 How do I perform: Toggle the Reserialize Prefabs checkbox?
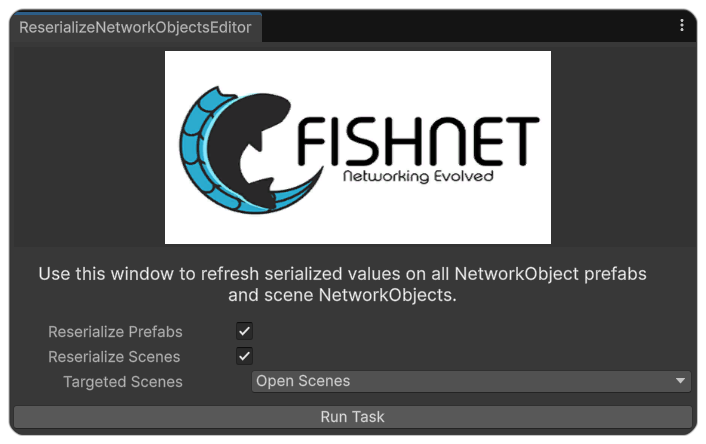point(245,331)
